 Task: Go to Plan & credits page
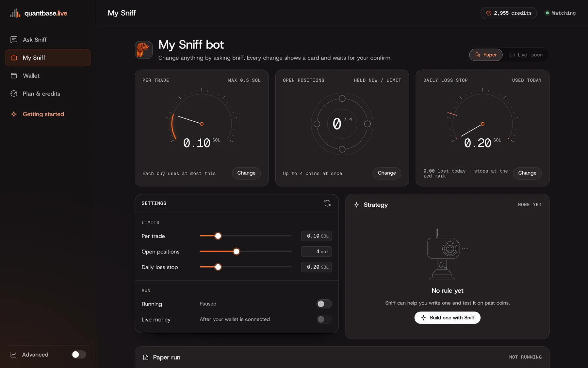pos(48,94)
